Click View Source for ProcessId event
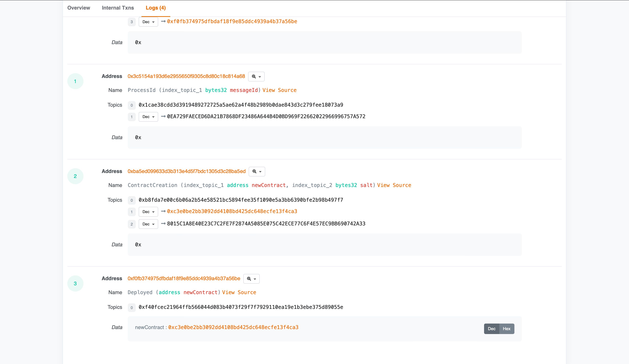629x364 pixels. coord(279,90)
